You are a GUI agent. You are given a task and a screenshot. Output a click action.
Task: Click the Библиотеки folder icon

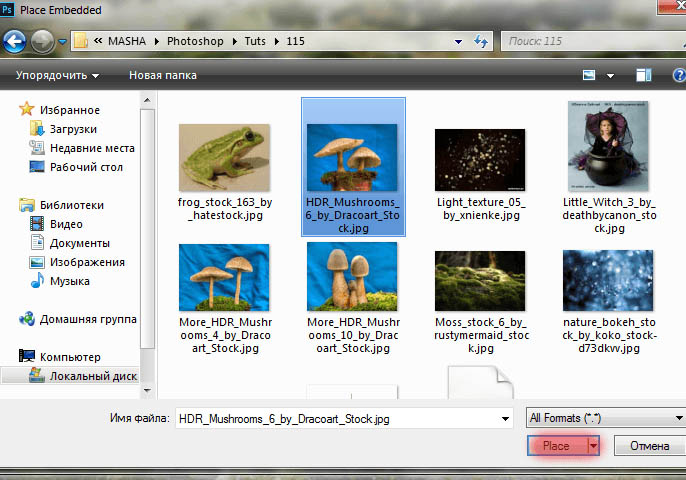coord(27,204)
